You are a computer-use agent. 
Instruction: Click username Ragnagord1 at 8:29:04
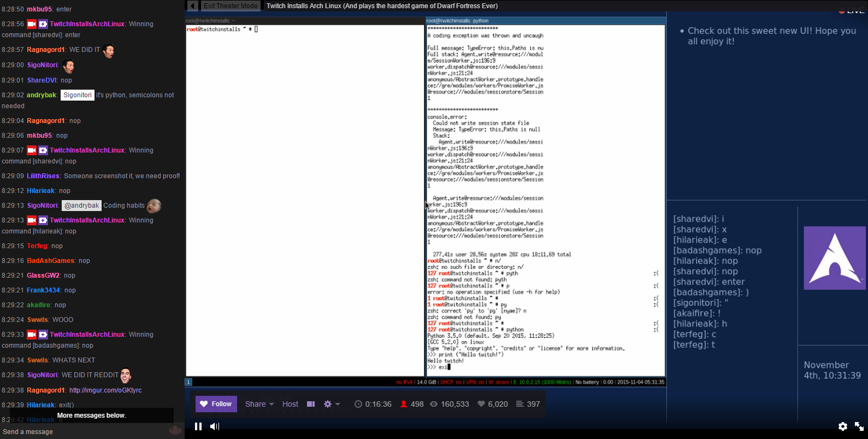click(x=46, y=121)
